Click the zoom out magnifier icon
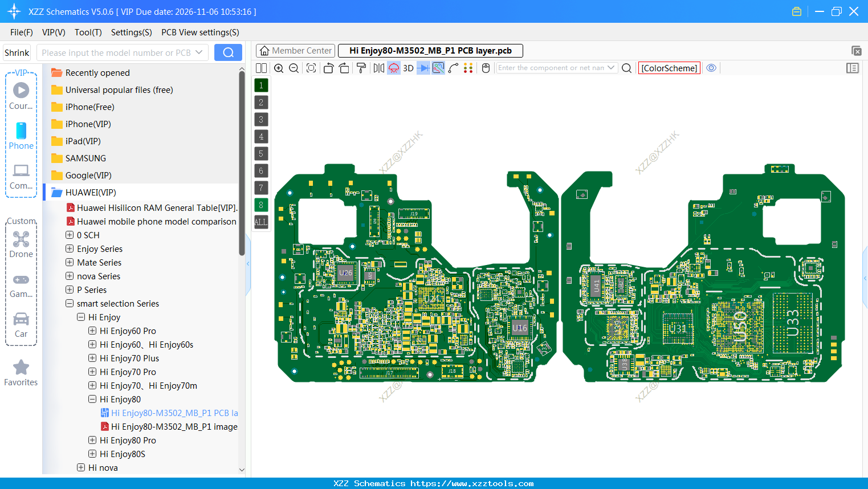The width and height of the screenshot is (868, 489). [293, 68]
